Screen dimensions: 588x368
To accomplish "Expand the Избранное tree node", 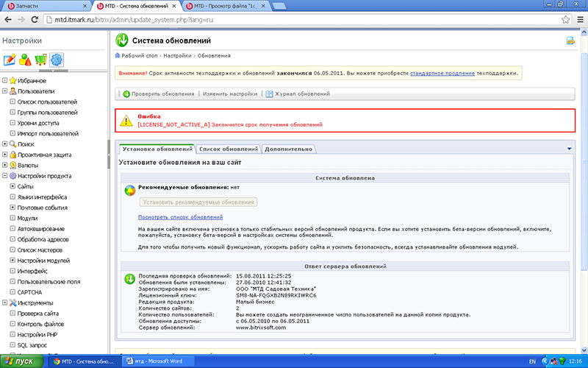I will 5,80.
